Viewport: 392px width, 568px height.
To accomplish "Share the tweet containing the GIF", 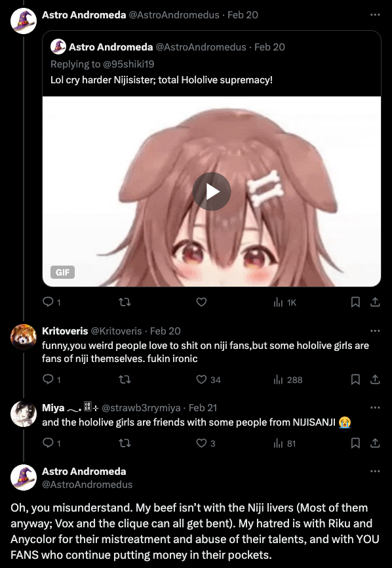I will pos(376,302).
